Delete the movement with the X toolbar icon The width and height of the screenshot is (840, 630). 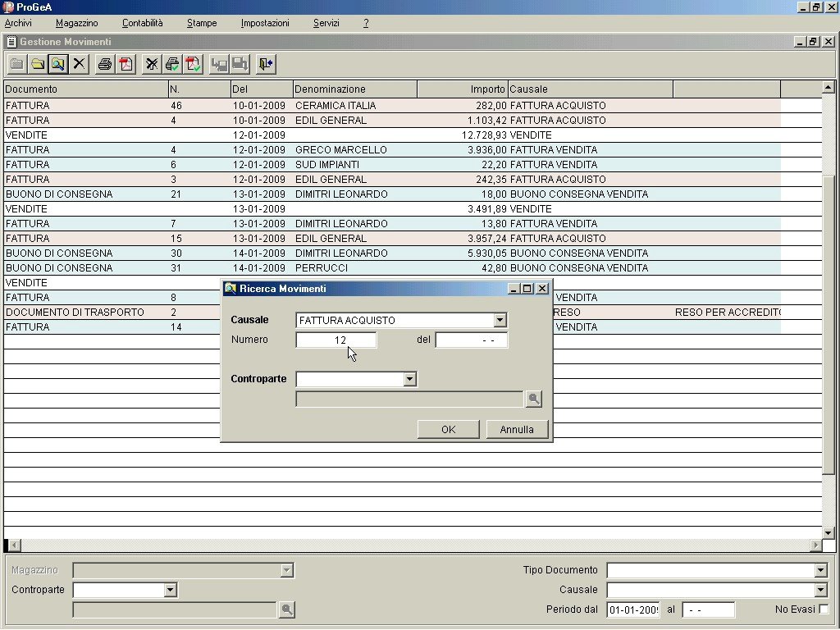pyautogui.click(x=79, y=64)
